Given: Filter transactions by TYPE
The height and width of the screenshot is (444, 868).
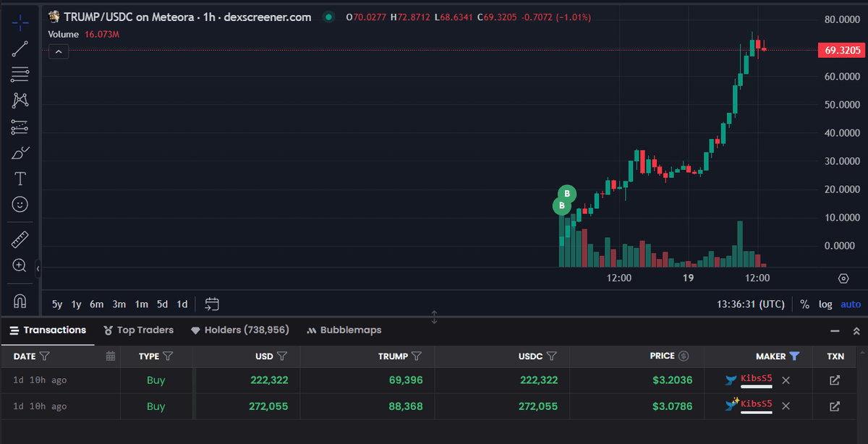Looking at the screenshot, I should tap(168, 356).
